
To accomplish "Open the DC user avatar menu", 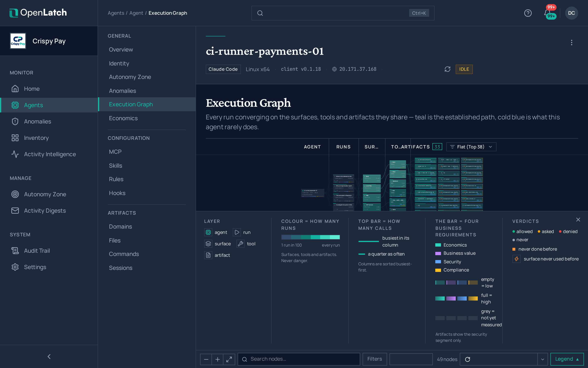I will pyautogui.click(x=571, y=13).
